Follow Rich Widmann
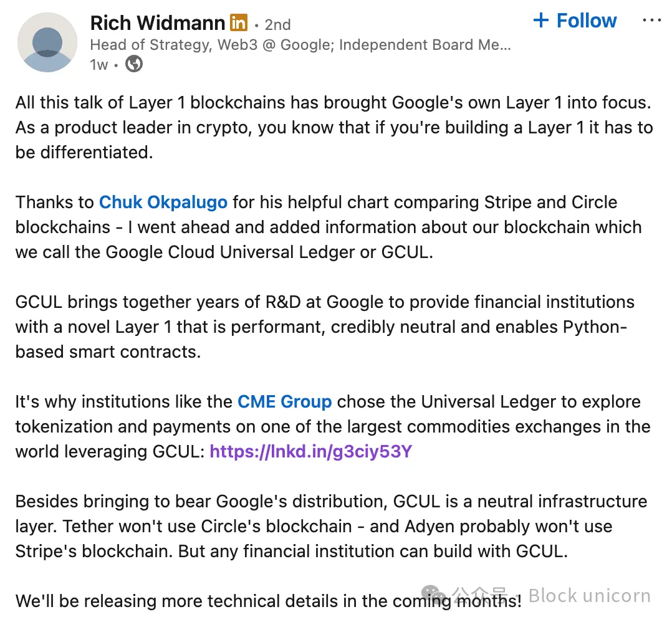Viewport: 672px width, 622px height. point(586,21)
